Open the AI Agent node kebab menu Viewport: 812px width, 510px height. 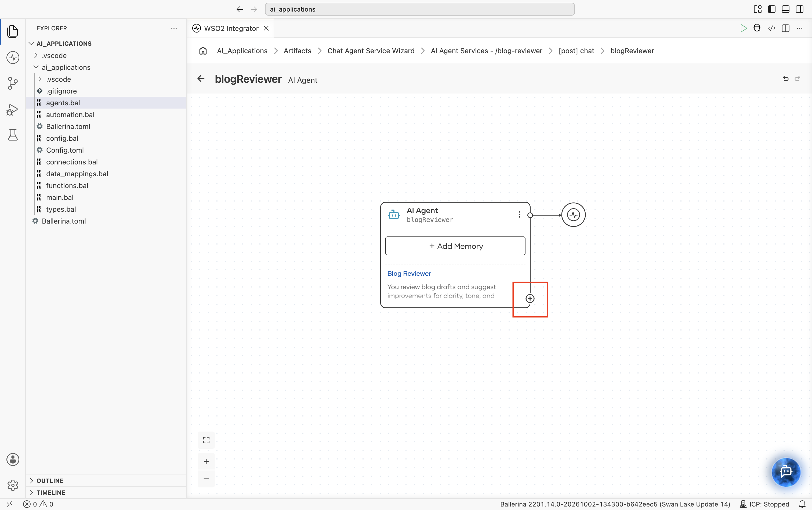519,214
